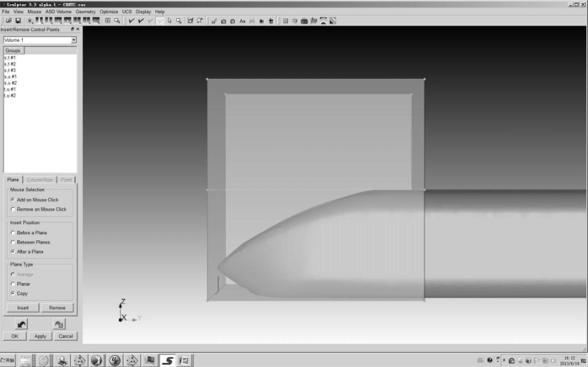The height and width of the screenshot is (367, 588).
Task: Select 'Planar' plane type radio
Action: coord(13,284)
